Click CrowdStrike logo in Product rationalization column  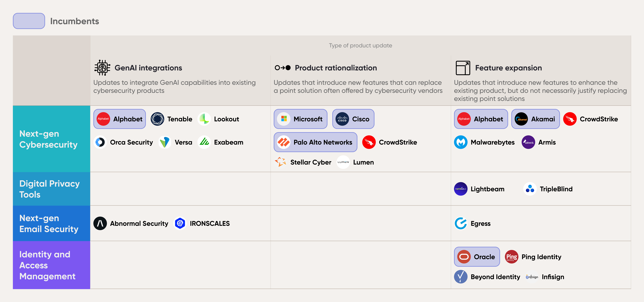tap(369, 142)
